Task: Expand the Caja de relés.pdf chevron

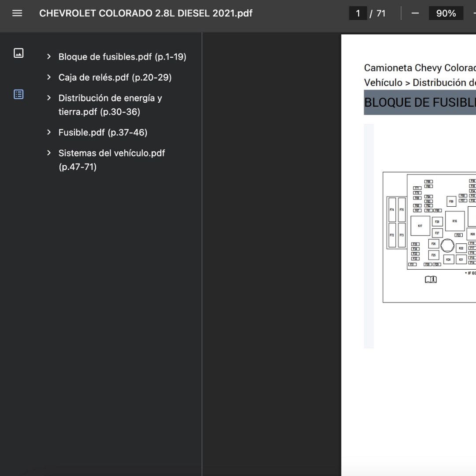Action: click(x=49, y=78)
